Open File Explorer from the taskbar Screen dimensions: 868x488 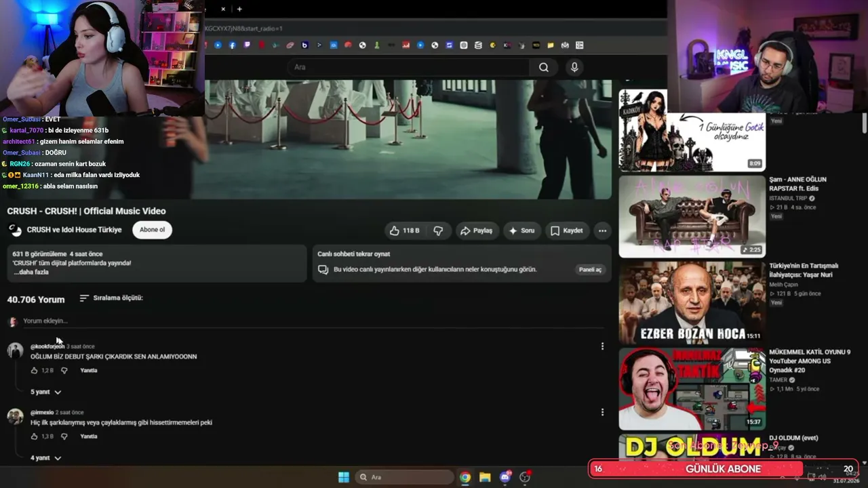click(x=485, y=477)
